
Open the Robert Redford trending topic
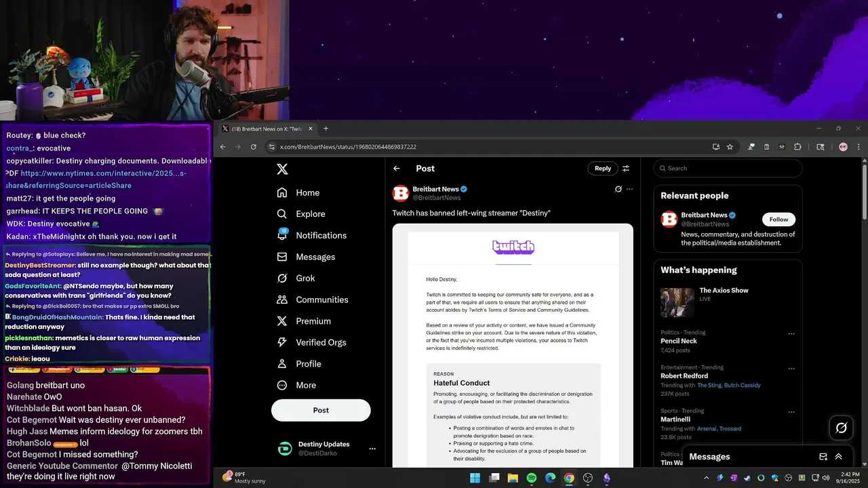pyautogui.click(x=684, y=376)
